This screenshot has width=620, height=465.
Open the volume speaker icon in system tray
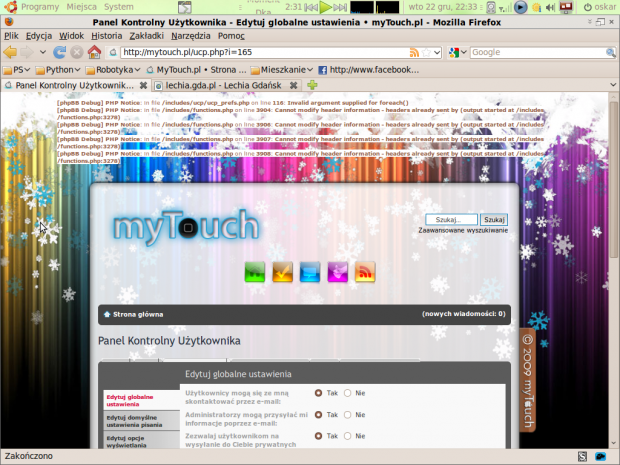click(x=549, y=7)
